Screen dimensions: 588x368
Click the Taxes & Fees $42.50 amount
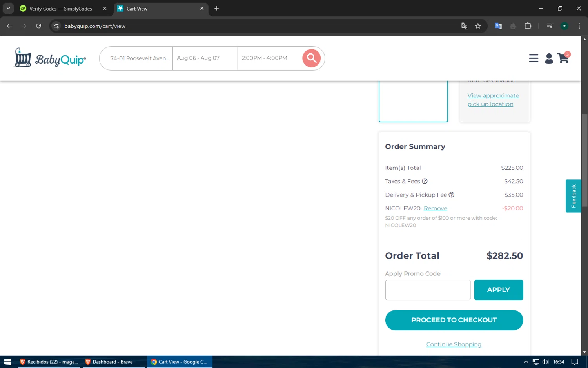(514, 181)
